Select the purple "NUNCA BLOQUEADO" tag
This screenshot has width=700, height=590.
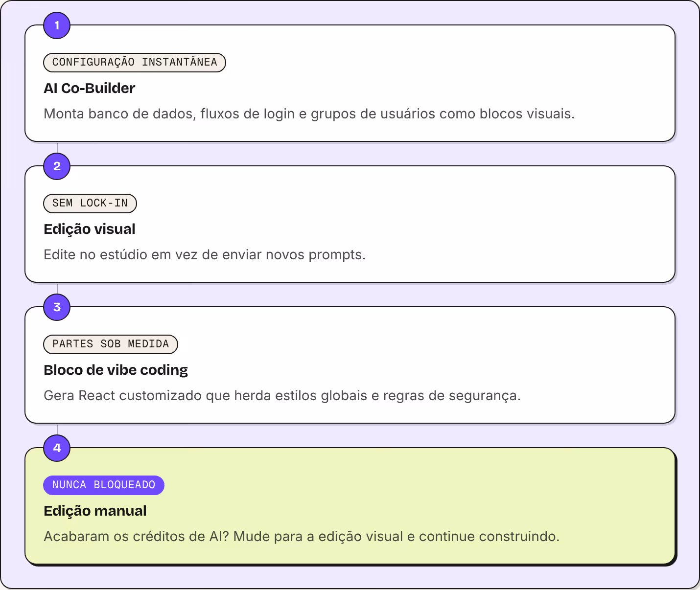point(104,485)
